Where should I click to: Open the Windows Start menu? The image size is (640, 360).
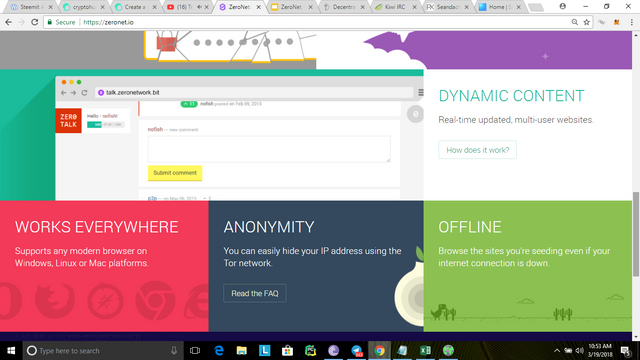(11, 351)
